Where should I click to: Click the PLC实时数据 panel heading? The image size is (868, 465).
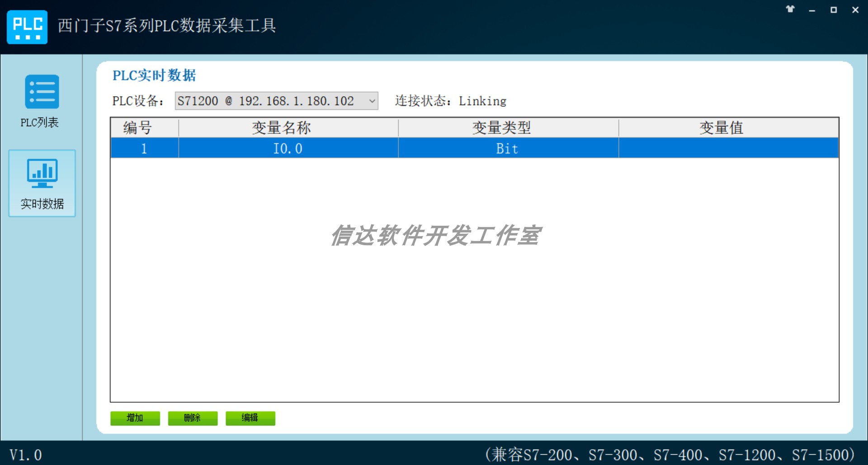tap(154, 76)
